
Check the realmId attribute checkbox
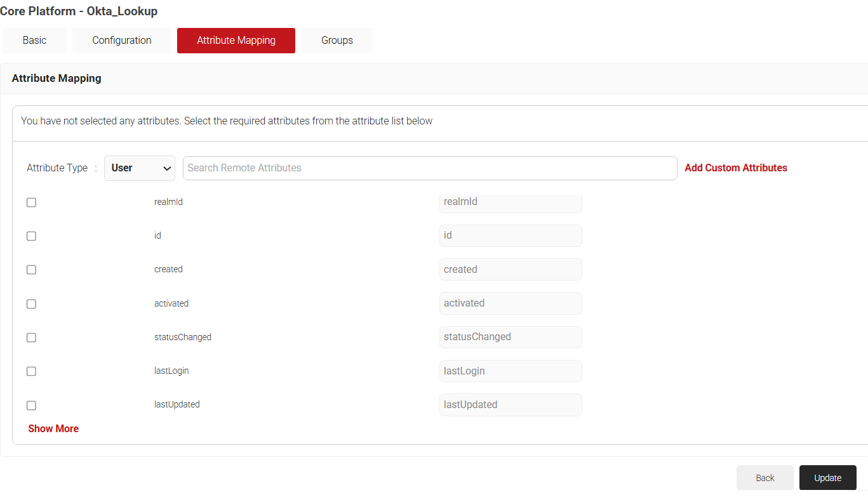point(31,202)
